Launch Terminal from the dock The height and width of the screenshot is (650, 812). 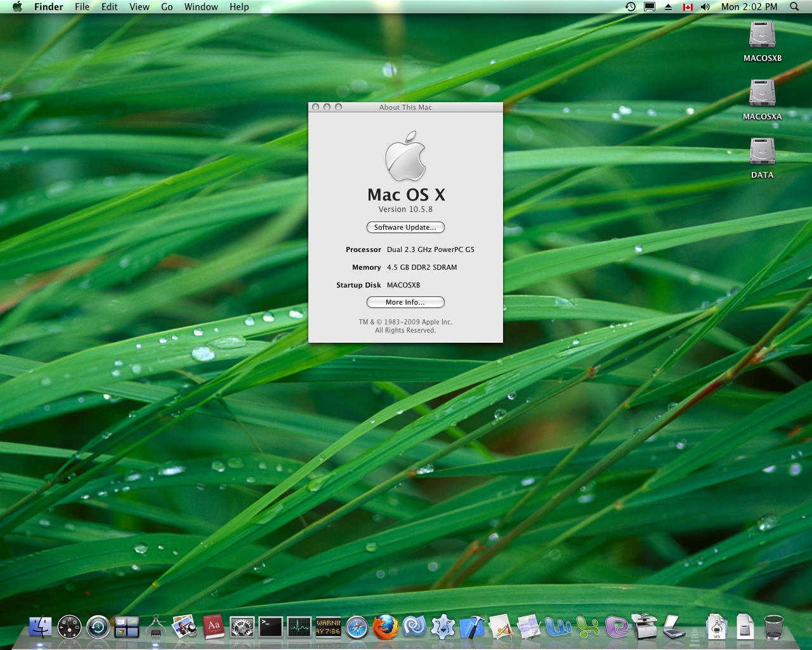coord(271,627)
